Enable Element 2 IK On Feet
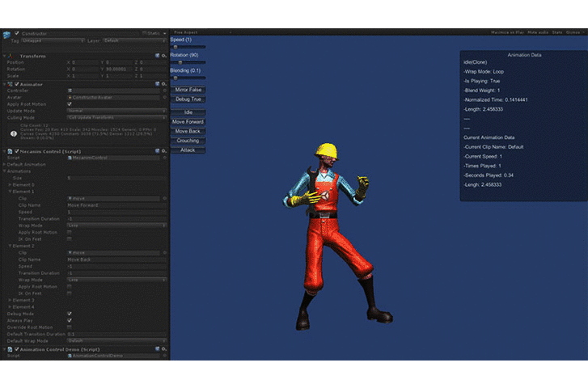The width and height of the screenshot is (588, 388). 70,293
